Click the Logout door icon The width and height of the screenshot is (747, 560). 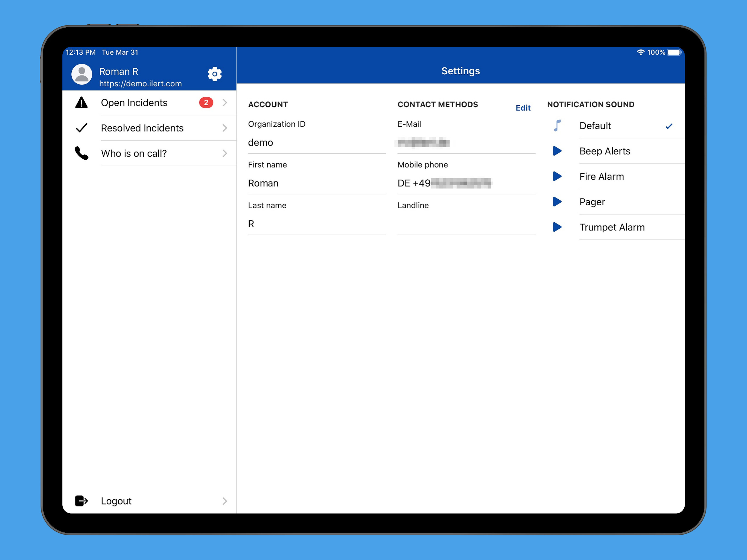(81, 501)
